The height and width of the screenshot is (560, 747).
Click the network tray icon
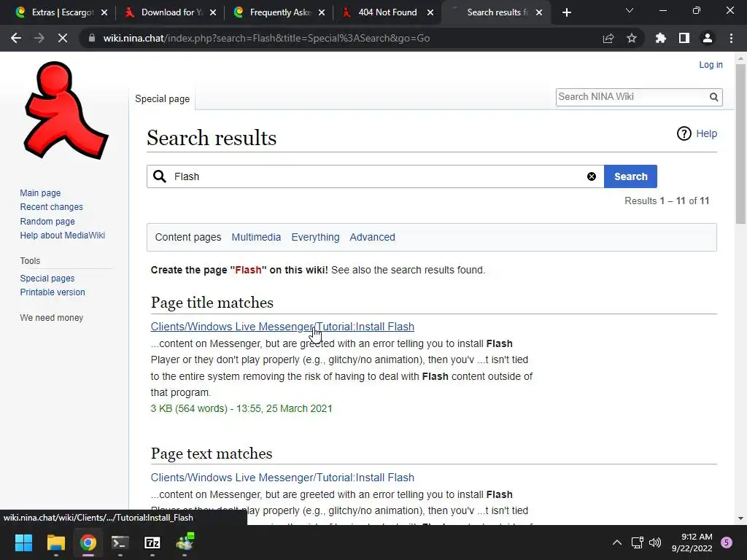click(x=637, y=542)
